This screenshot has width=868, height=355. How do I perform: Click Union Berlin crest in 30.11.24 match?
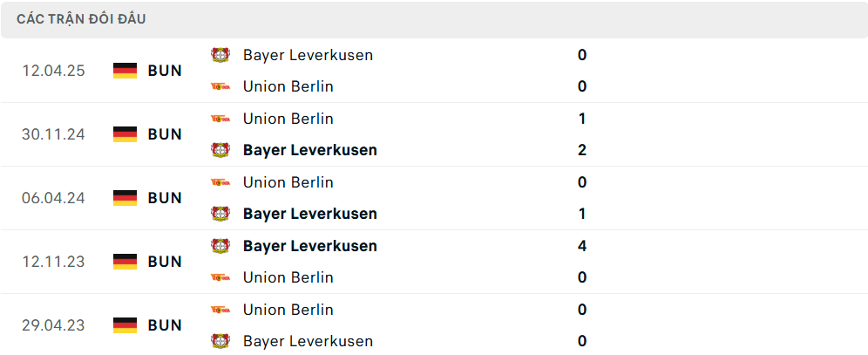(x=220, y=119)
